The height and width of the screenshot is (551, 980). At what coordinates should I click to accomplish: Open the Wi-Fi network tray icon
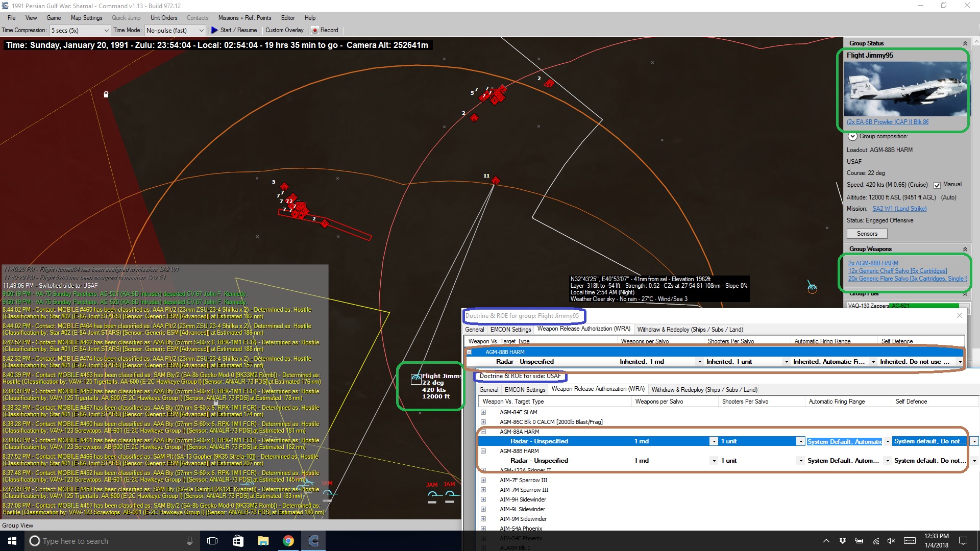(x=875, y=541)
